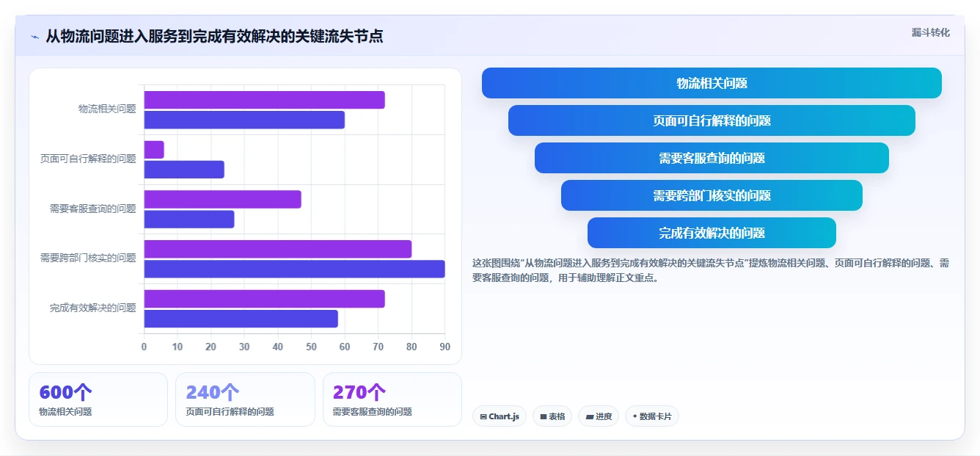Click the lightning icon beside the title
This screenshot has width=980, height=456.
35,37
